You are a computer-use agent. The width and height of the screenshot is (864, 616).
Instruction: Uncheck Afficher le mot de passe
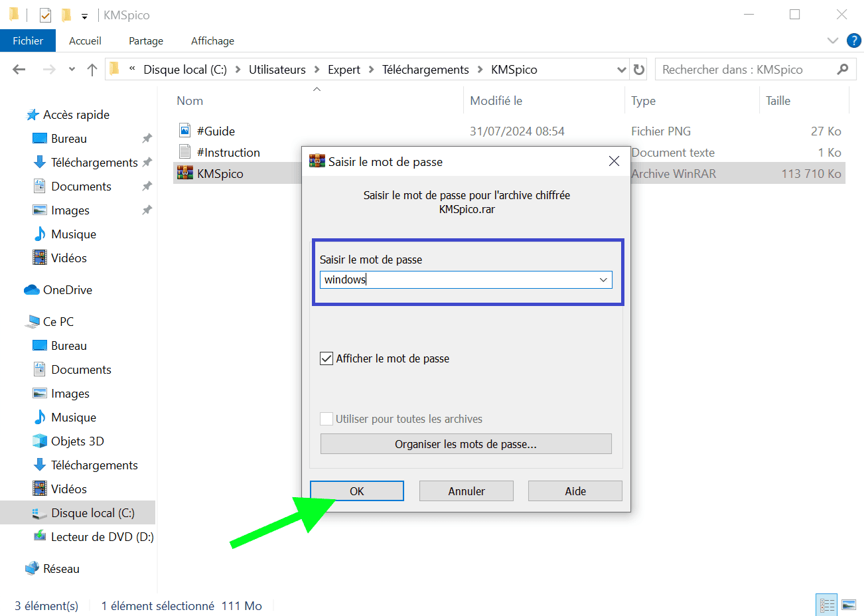(x=326, y=358)
